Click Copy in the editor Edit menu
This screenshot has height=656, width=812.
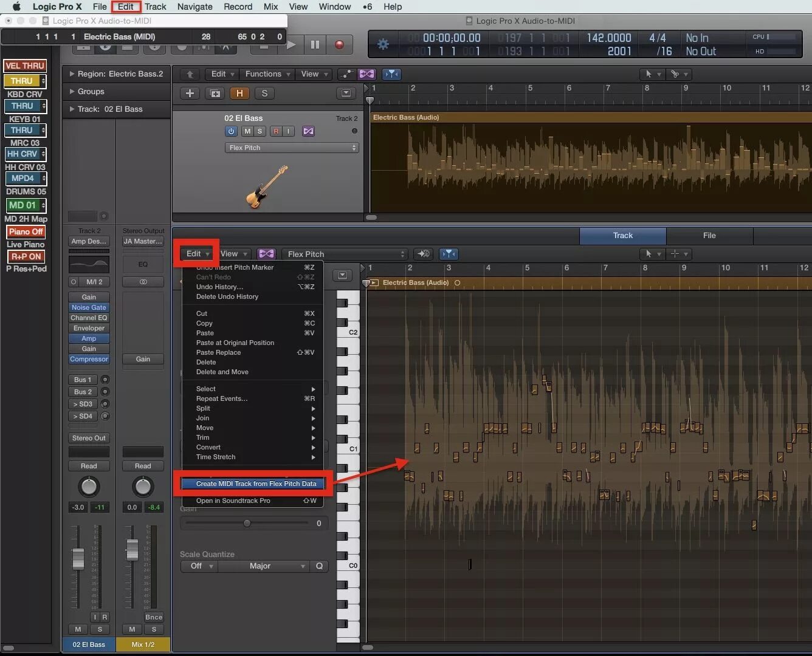click(253, 323)
